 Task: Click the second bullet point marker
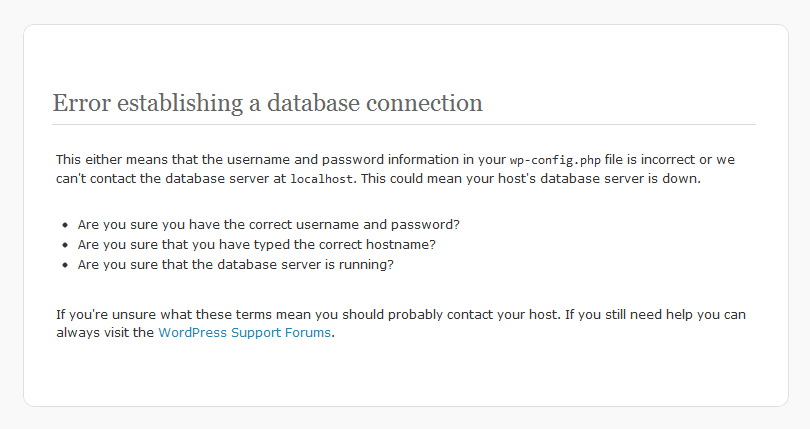65,245
